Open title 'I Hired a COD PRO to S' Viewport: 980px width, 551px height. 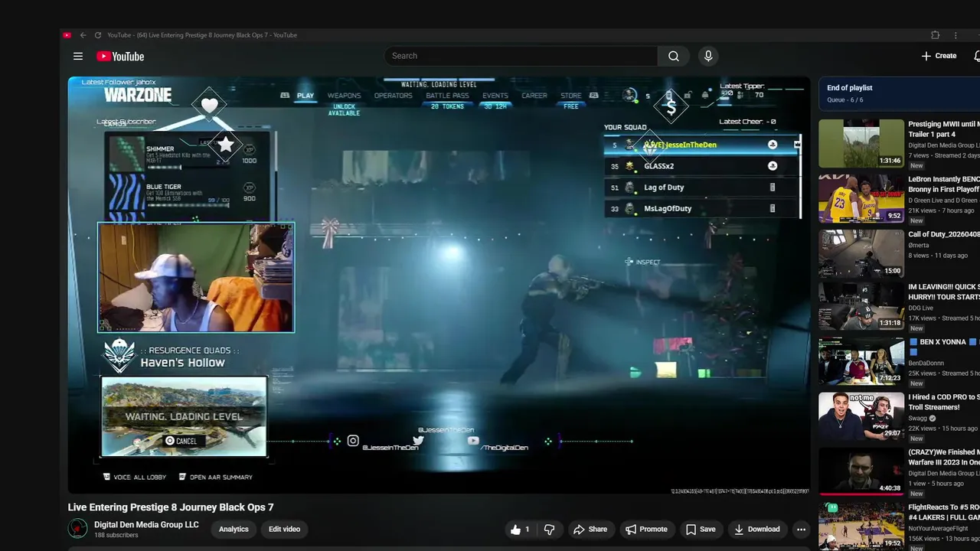(x=944, y=403)
